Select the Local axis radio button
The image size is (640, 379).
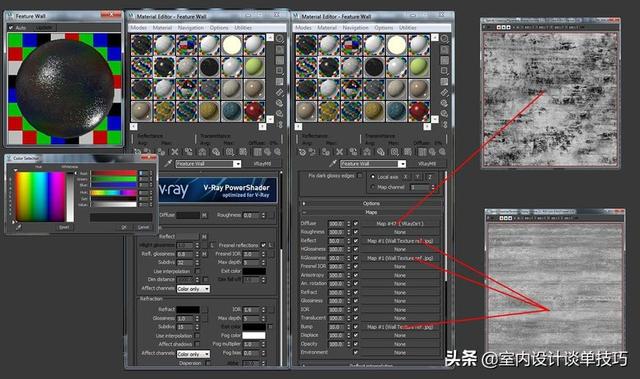[372, 177]
